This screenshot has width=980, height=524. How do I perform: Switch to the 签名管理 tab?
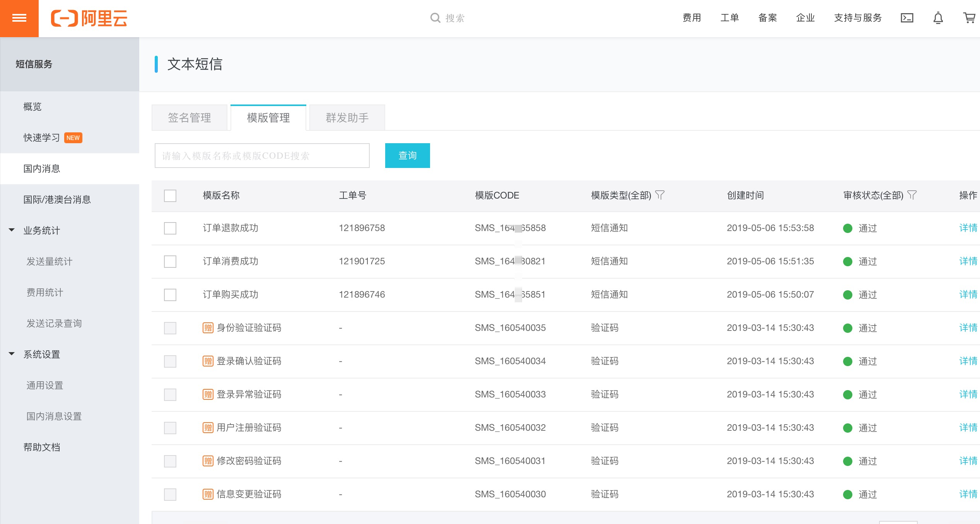[x=190, y=118]
